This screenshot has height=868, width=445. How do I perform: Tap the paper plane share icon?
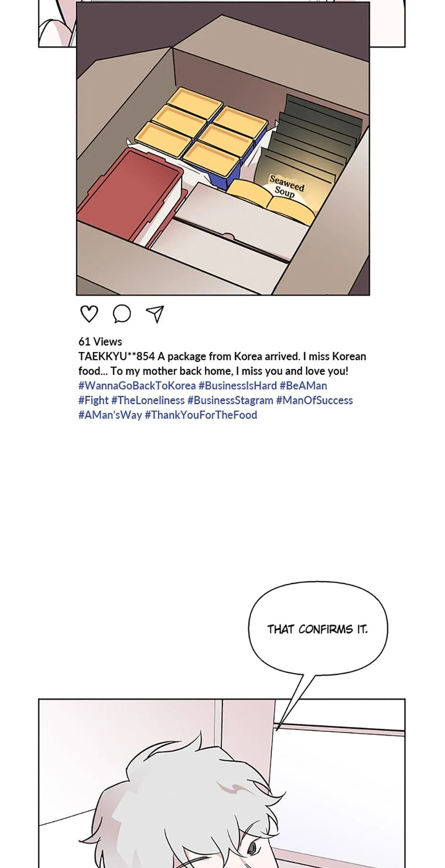(155, 314)
